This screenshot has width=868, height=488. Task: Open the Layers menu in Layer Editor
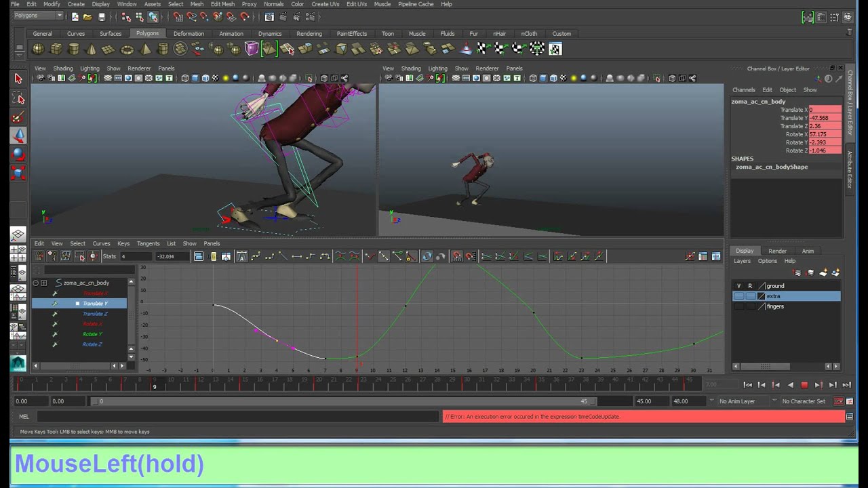742,261
